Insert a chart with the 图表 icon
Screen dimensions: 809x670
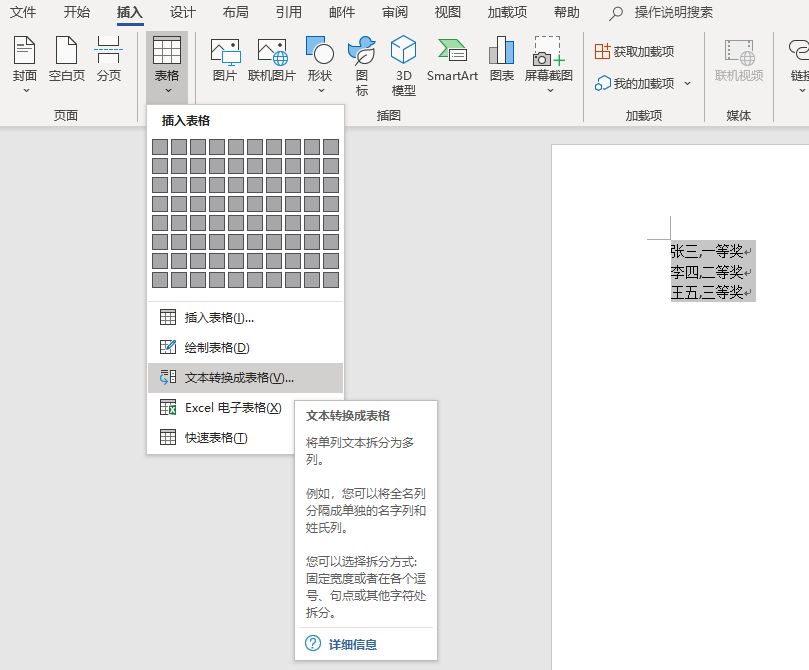tap(501, 62)
